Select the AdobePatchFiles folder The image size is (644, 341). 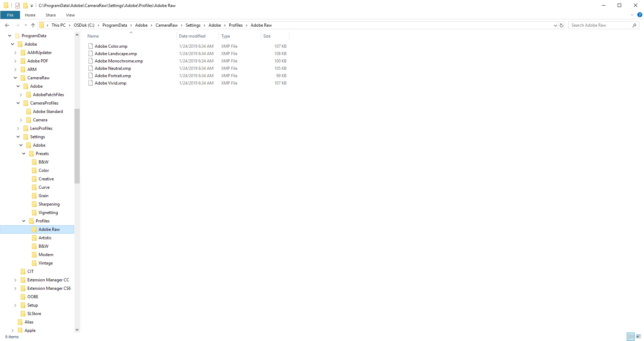[48, 95]
